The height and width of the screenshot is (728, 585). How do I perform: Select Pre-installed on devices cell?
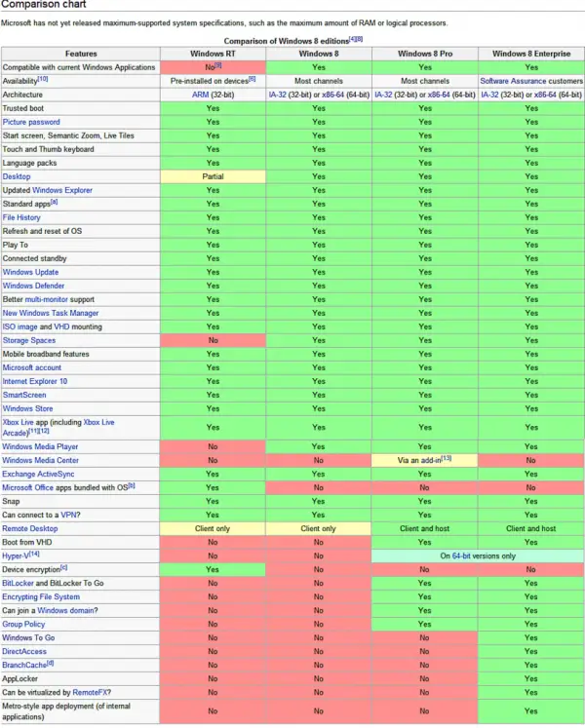tap(213, 81)
